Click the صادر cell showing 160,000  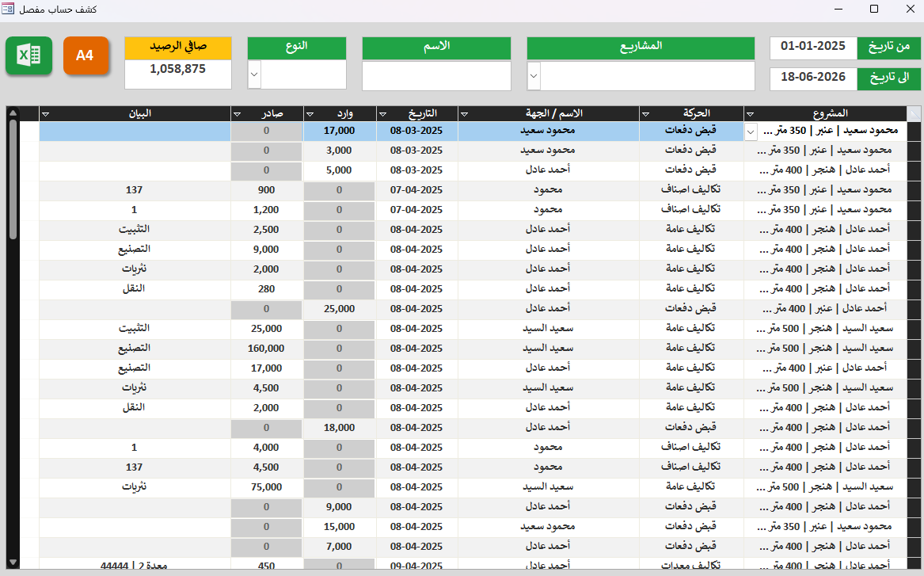[x=266, y=349]
